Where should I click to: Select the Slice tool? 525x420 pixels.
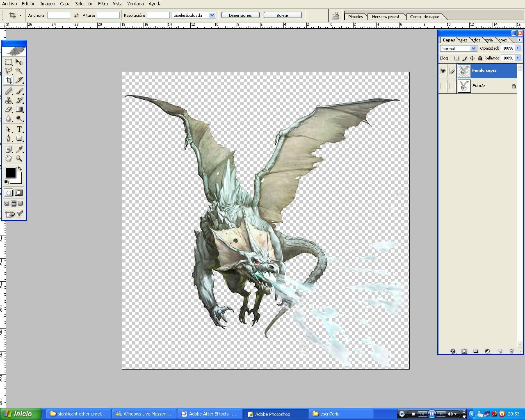[x=19, y=80]
